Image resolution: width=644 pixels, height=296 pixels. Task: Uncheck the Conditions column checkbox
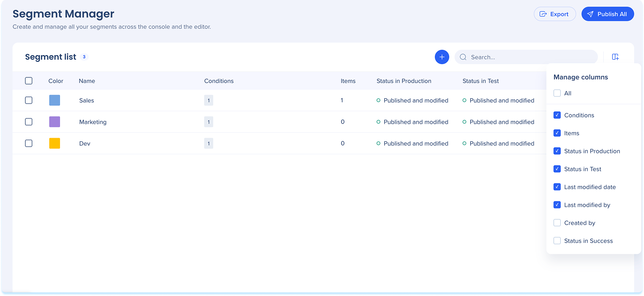(557, 115)
